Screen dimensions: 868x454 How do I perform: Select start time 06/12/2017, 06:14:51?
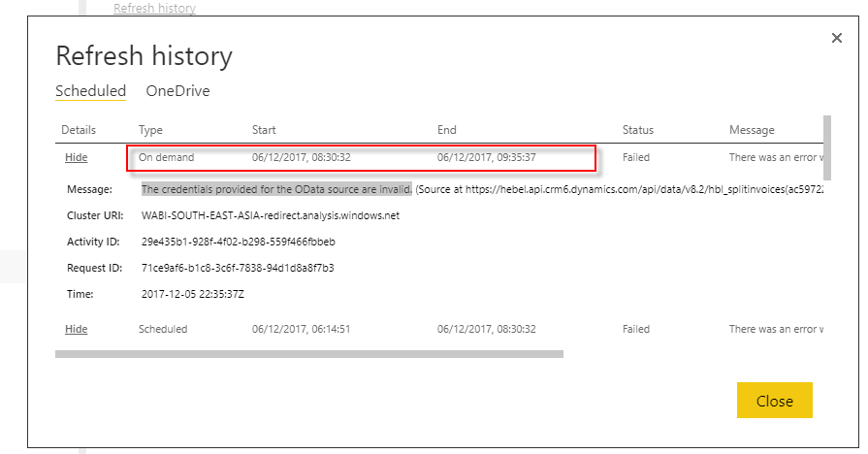tap(302, 329)
